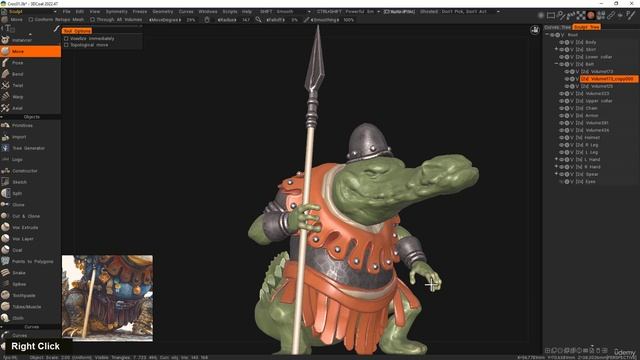This screenshot has width=640, height=360.
Task: Open the File menu
Action: click(67, 12)
